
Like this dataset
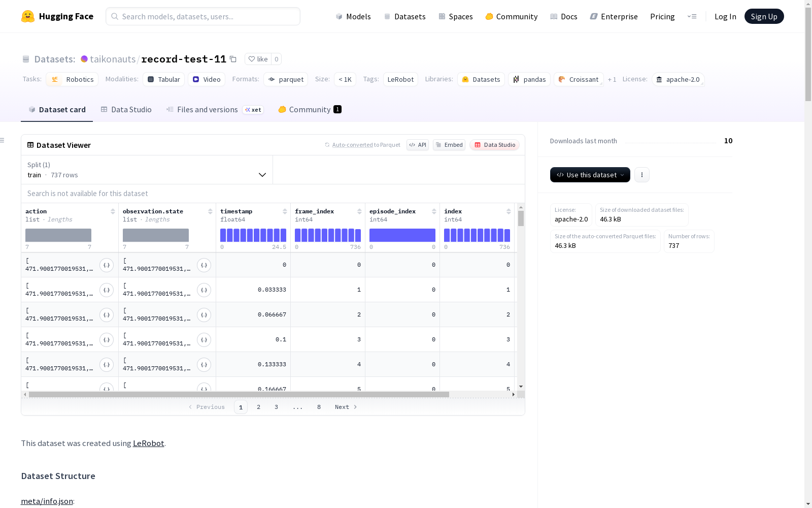(x=258, y=59)
